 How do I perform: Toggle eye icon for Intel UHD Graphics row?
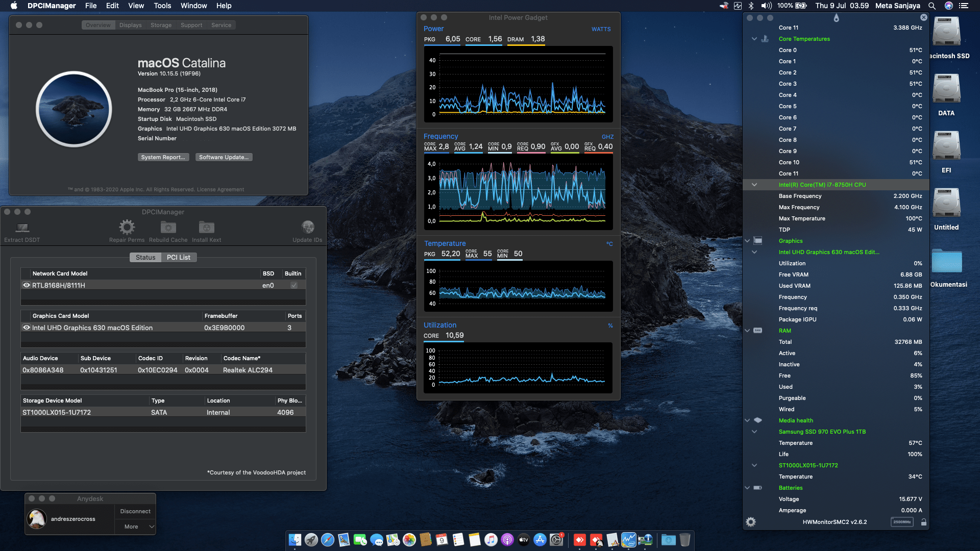pos(27,328)
